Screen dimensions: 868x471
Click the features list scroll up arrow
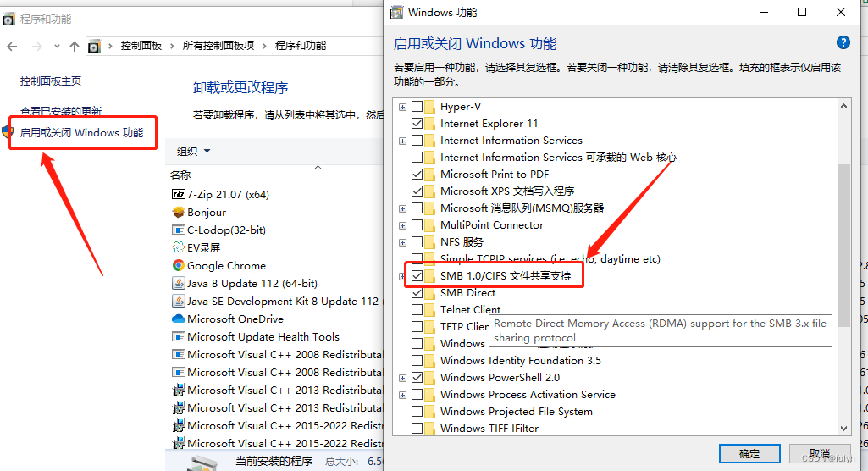click(843, 106)
